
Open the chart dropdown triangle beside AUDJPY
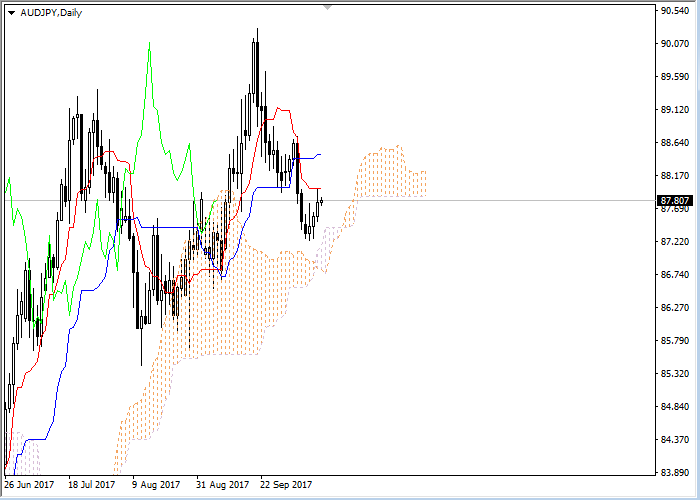pos(12,13)
